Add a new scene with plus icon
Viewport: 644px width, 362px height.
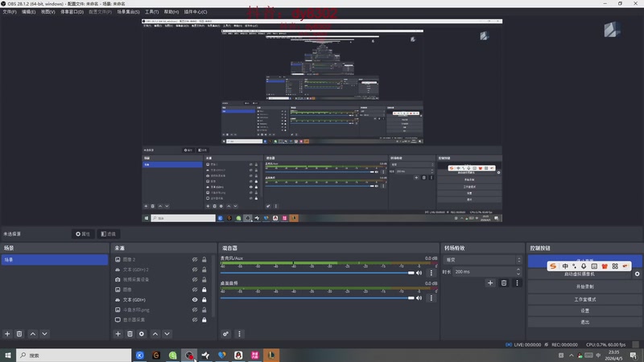pyautogui.click(x=7, y=334)
